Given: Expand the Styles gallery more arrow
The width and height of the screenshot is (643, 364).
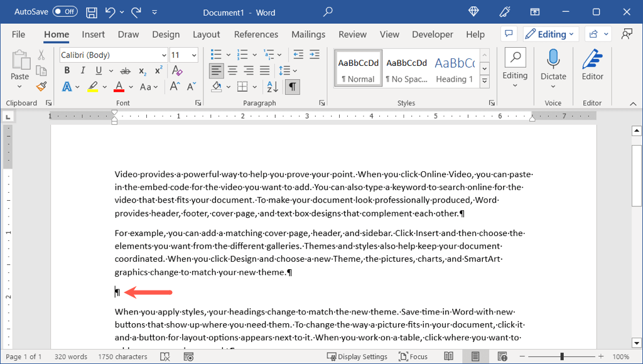Looking at the screenshot, I should point(485,82).
